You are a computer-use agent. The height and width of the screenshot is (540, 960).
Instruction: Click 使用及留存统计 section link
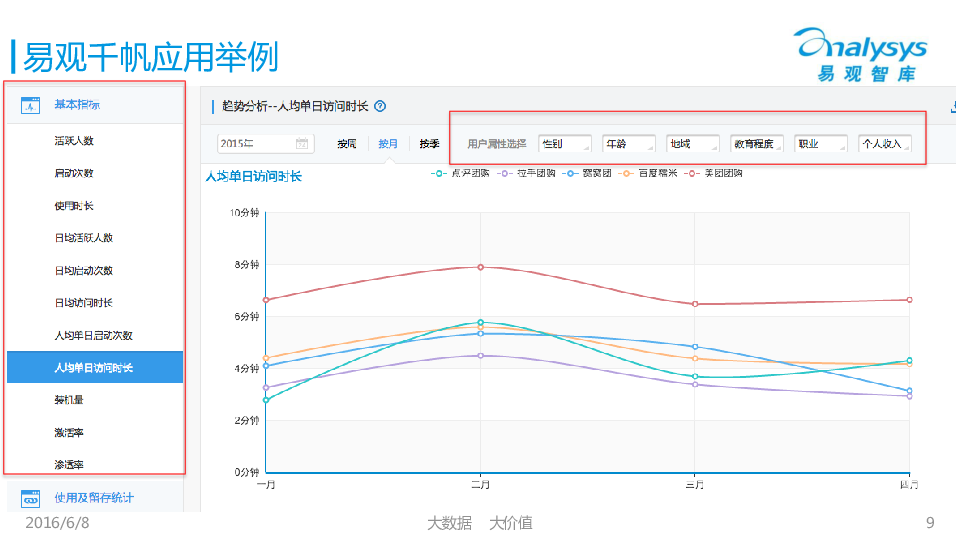pos(94,497)
